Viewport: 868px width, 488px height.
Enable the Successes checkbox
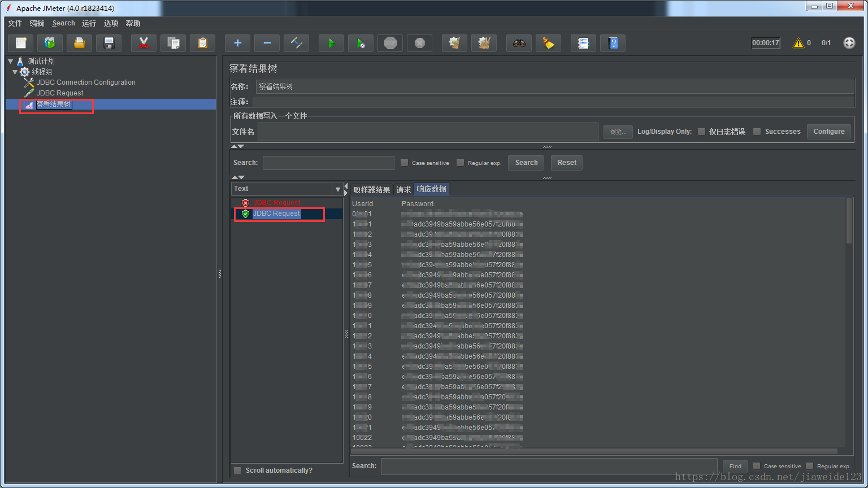[757, 132]
